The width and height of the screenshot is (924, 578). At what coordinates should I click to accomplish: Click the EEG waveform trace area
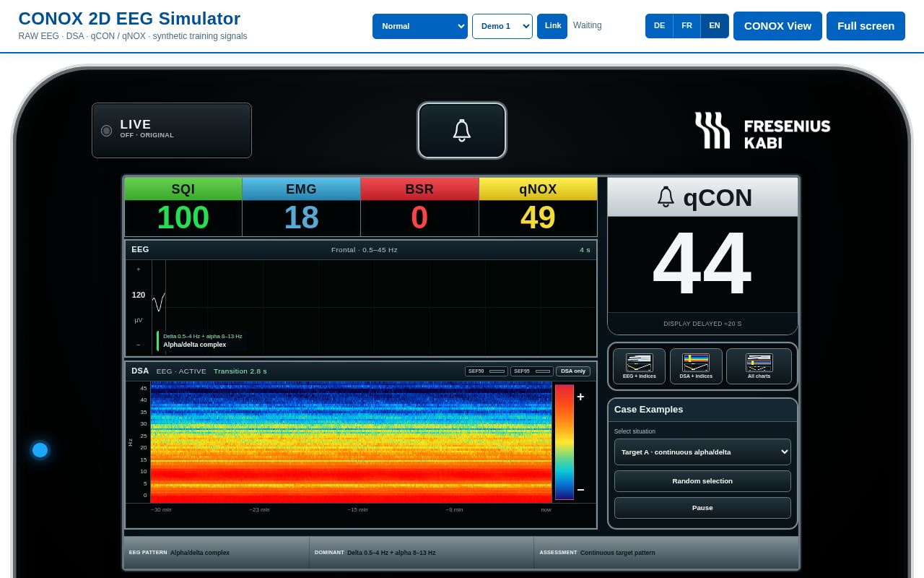pos(374,308)
